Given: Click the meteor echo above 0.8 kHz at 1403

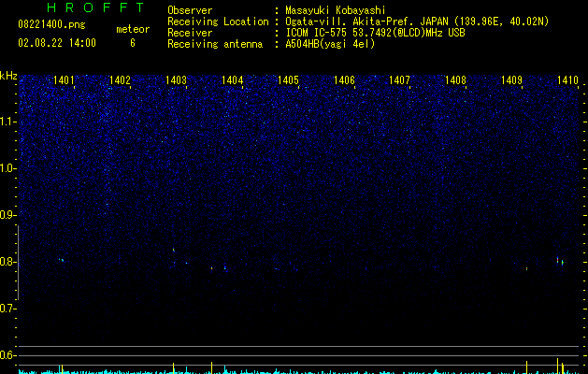Looking at the screenshot, I should click(x=174, y=250).
